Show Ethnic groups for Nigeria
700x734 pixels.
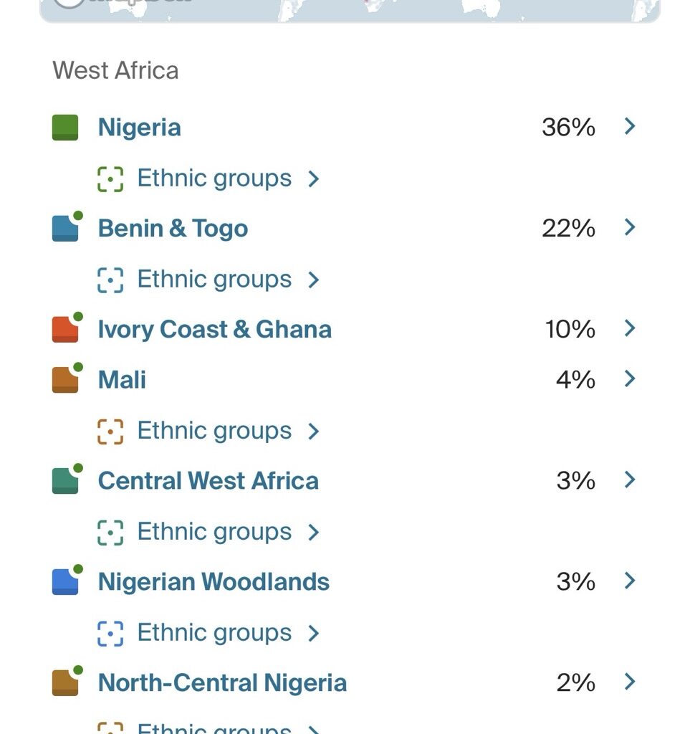point(214,178)
